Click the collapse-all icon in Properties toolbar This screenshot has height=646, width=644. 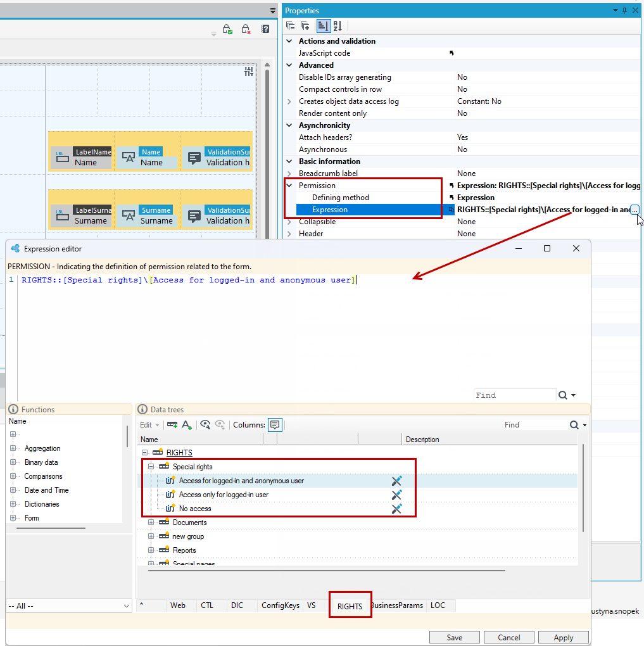(x=291, y=26)
